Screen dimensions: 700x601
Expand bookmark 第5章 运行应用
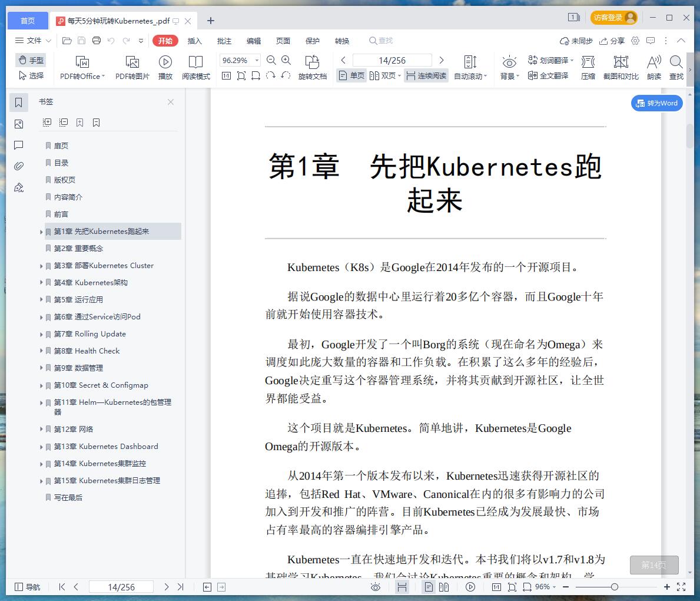[x=41, y=300]
